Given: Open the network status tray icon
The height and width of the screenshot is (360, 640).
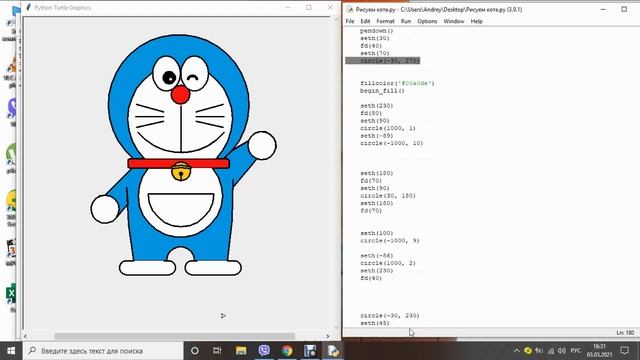Looking at the screenshot, I should pos(551,351).
